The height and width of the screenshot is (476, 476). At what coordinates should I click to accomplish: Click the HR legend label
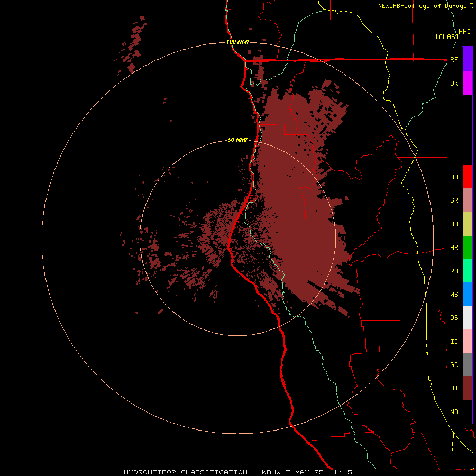pyautogui.click(x=454, y=248)
